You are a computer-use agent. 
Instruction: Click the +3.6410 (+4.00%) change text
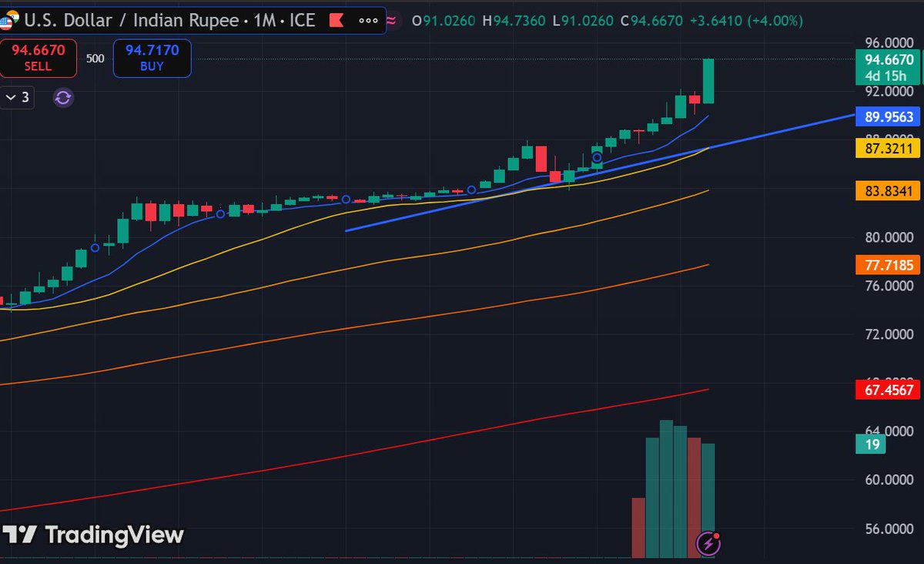tap(748, 20)
